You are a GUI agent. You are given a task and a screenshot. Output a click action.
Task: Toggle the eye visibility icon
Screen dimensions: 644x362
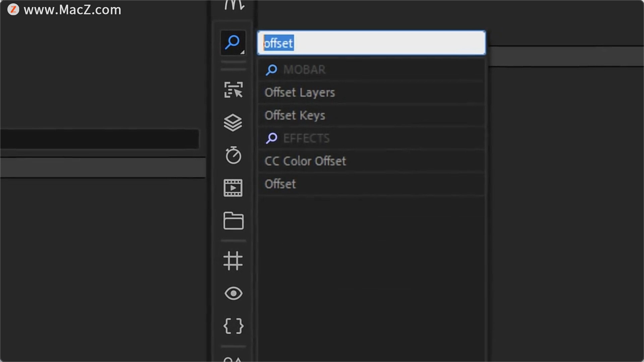point(233,293)
